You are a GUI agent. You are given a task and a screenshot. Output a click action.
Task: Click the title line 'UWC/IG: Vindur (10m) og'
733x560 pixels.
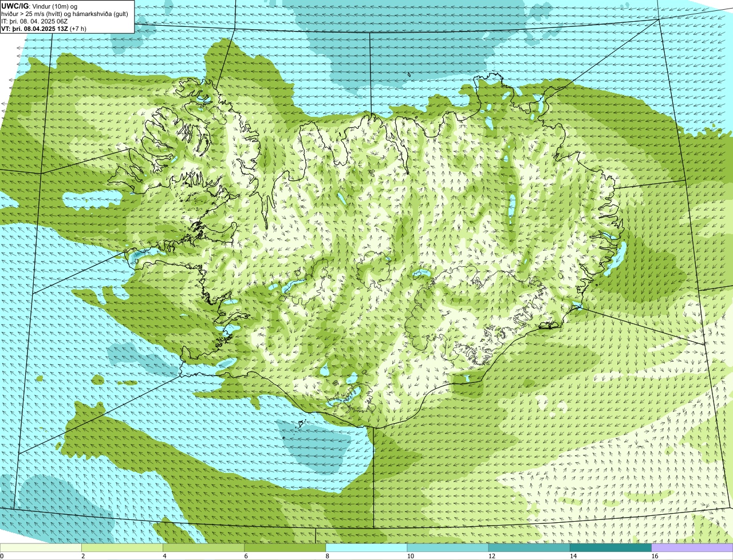pyautogui.click(x=39, y=6)
